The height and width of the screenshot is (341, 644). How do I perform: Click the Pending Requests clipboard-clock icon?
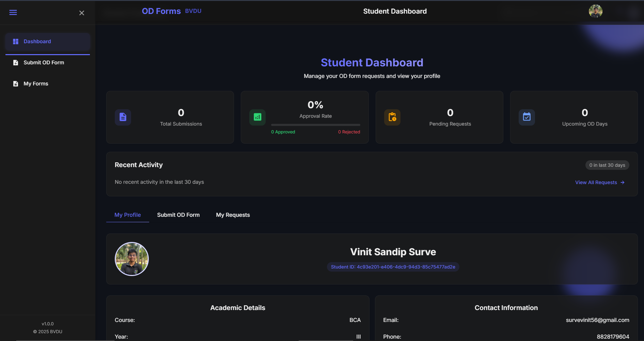392,117
